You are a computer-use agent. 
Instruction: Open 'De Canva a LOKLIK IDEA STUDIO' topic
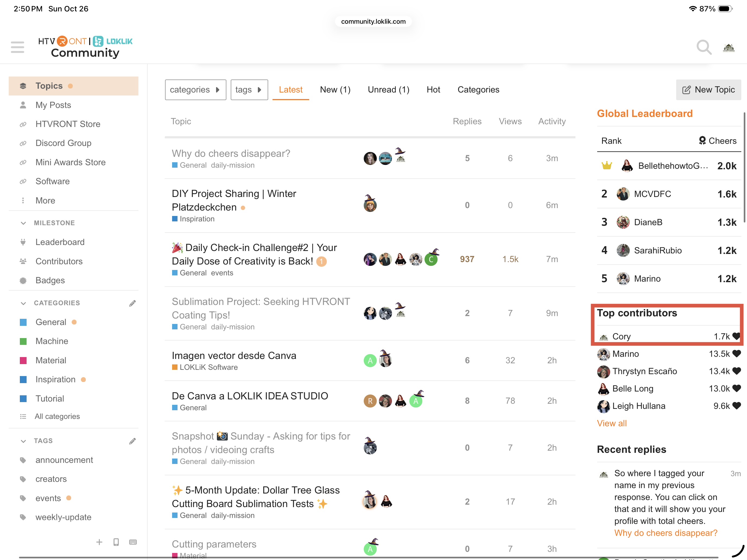click(249, 396)
